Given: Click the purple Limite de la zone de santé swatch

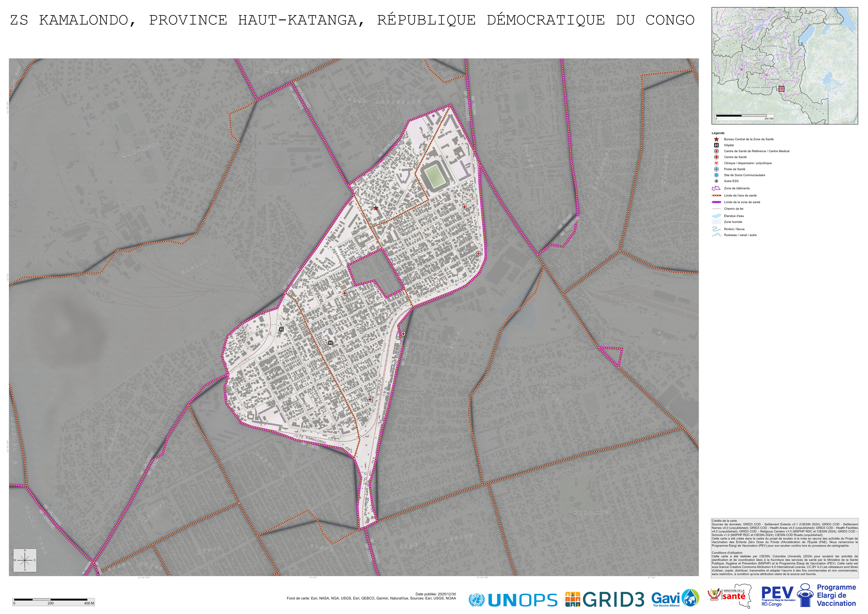Looking at the screenshot, I should point(716,202).
